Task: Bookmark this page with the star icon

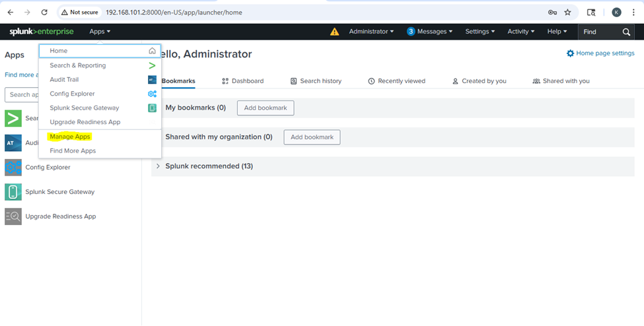Action: coord(567,13)
